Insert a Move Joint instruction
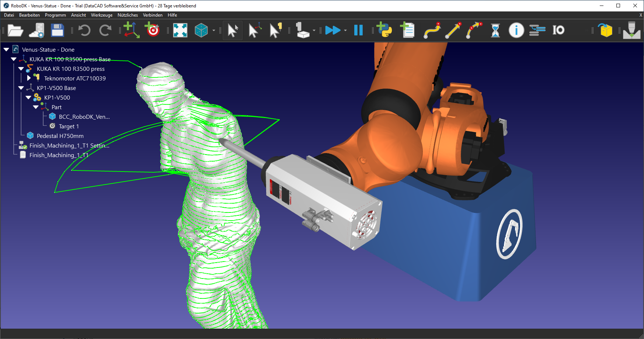The height and width of the screenshot is (339, 644). tap(432, 30)
